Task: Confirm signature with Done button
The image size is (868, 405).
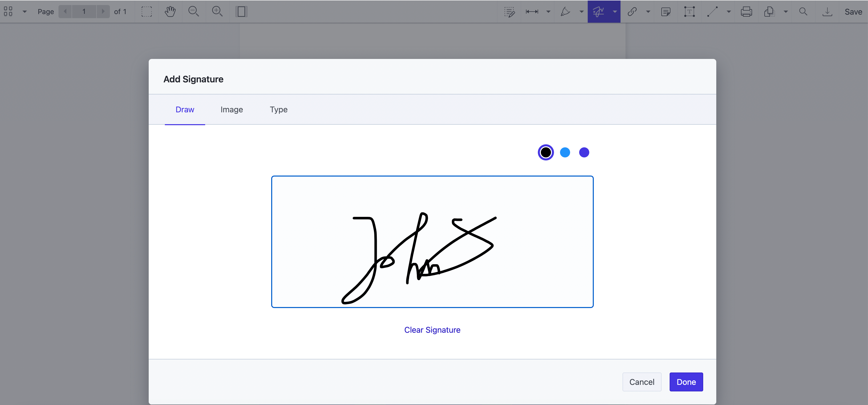Action: (686, 382)
